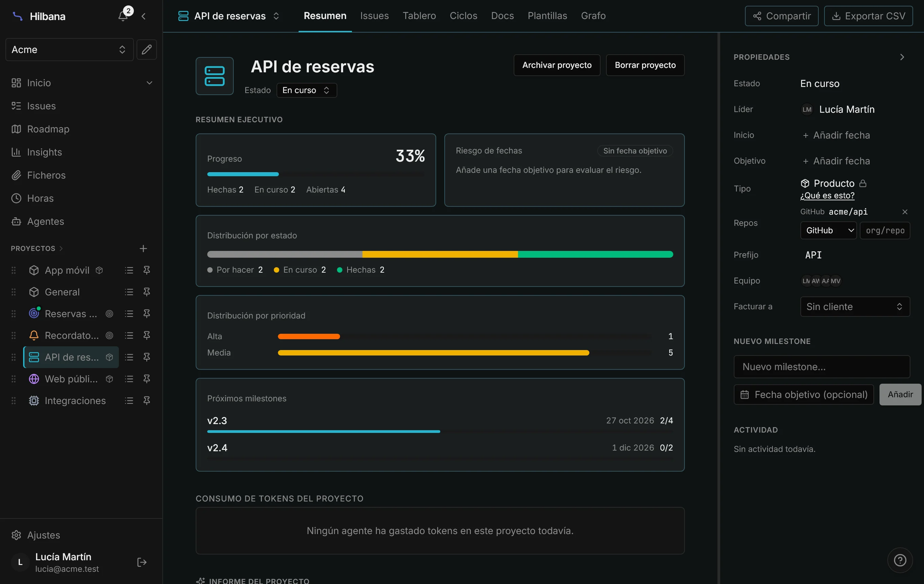
Task: Open the Reservas project in the sidebar
Action: (71, 314)
